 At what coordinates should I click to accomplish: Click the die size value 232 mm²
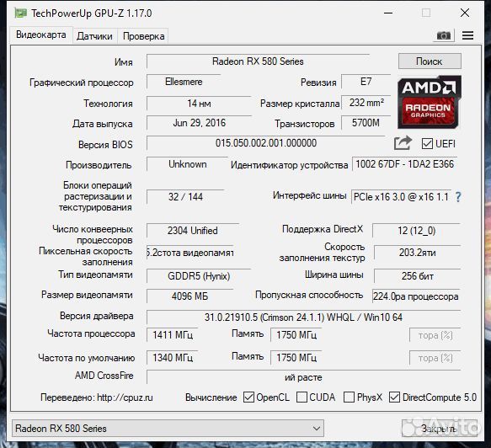click(366, 103)
